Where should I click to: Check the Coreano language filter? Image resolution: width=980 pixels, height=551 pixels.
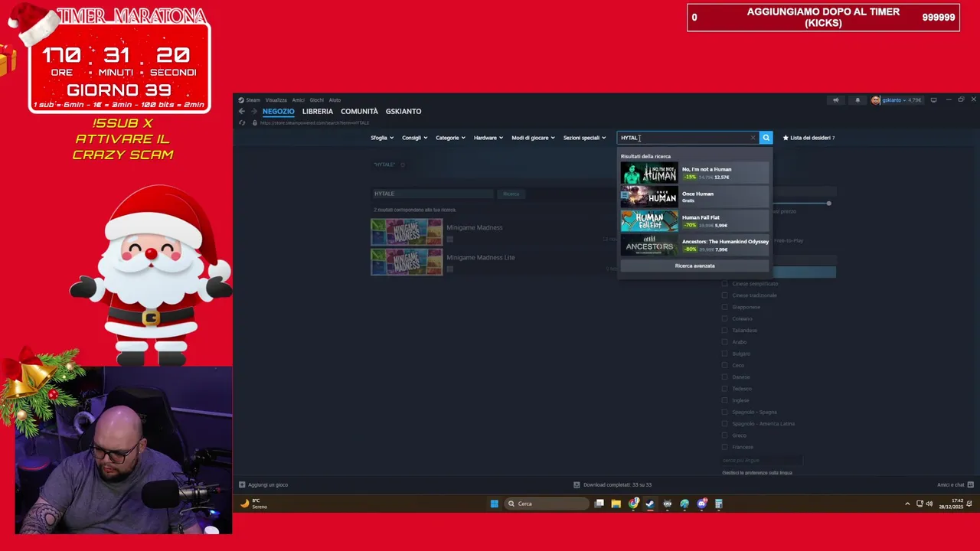click(x=725, y=318)
